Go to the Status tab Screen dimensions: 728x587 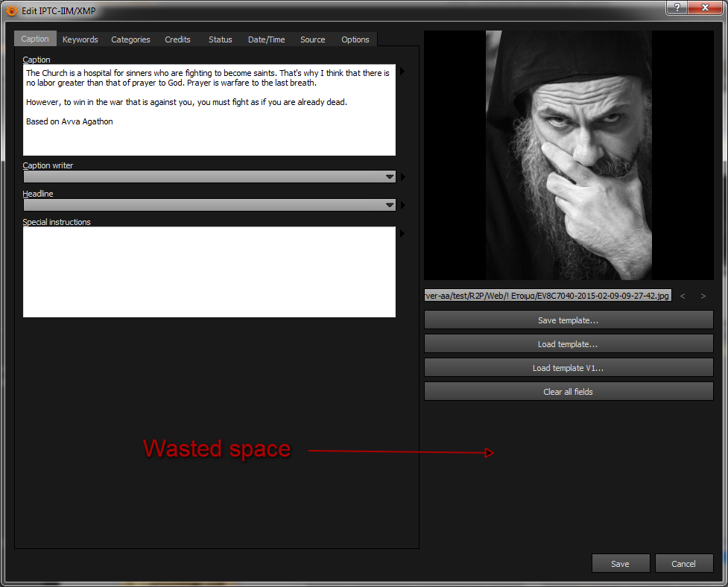(220, 39)
